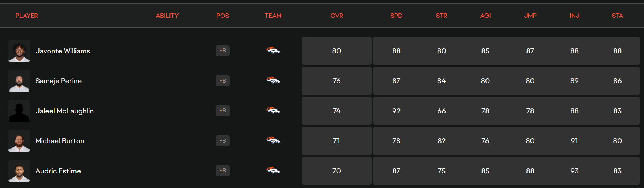Screen dimensions: 644x188
Task: Open Javonte Williams's headshot photo
Action: (x=19, y=51)
